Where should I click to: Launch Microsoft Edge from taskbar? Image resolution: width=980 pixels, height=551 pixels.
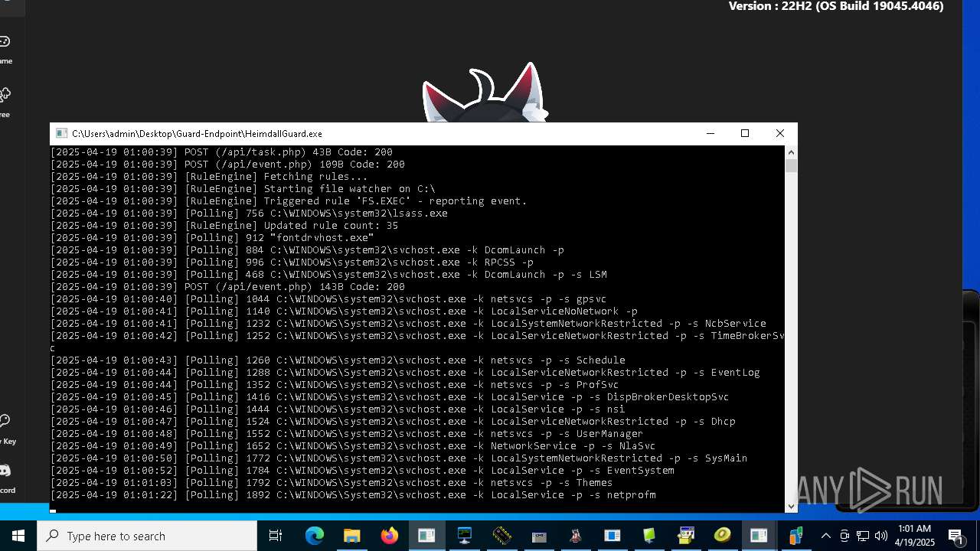click(x=315, y=536)
